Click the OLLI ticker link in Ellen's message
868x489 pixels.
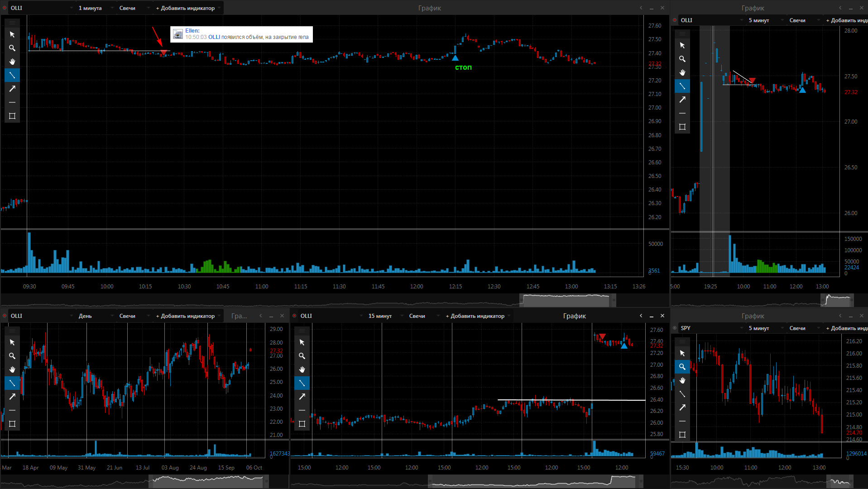pos(214,37)
